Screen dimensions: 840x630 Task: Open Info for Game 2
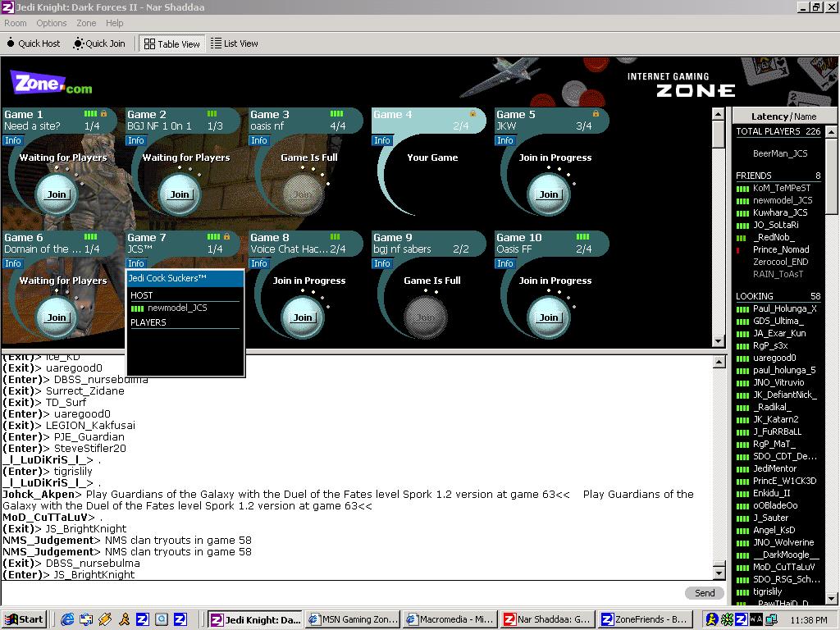[136, 140]
